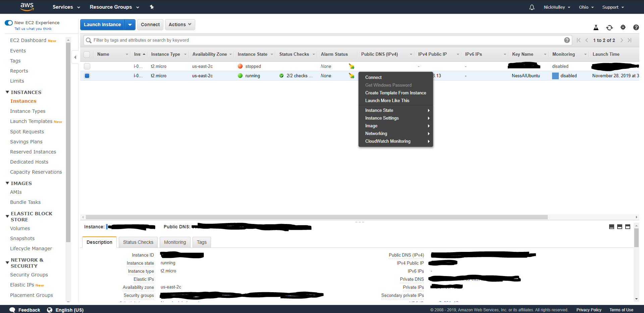This screenshot has height=313, width=644.
Task: Go to previous page of results
Action: [587, 40]
